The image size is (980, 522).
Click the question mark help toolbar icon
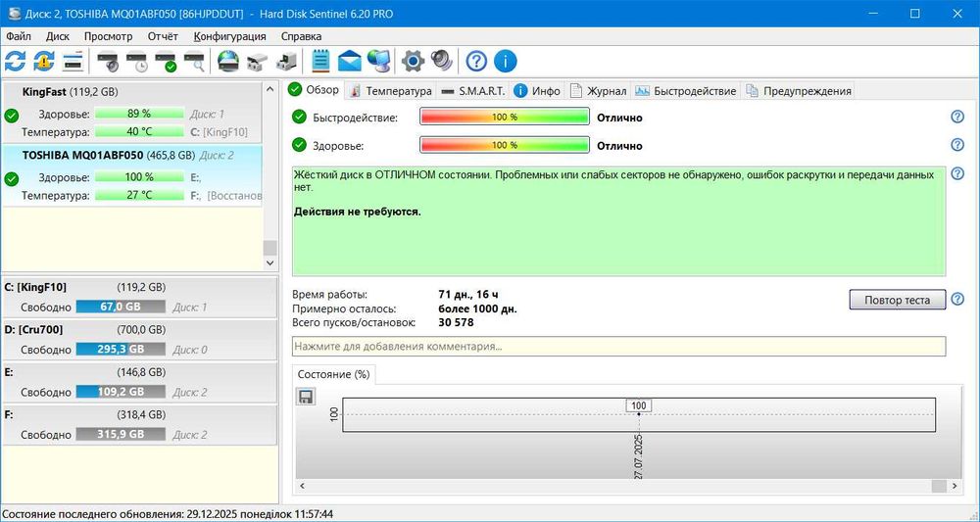click(x=476, y=61)
